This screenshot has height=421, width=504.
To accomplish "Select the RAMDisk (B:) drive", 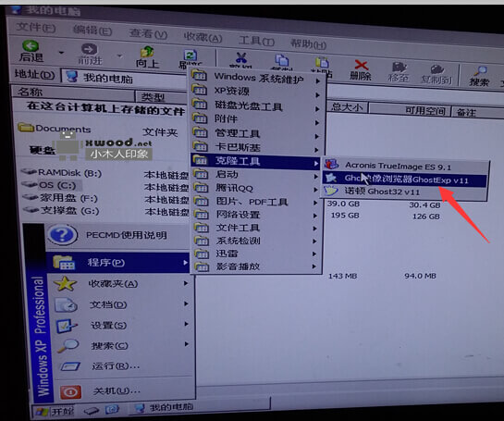I will point(61,173).
